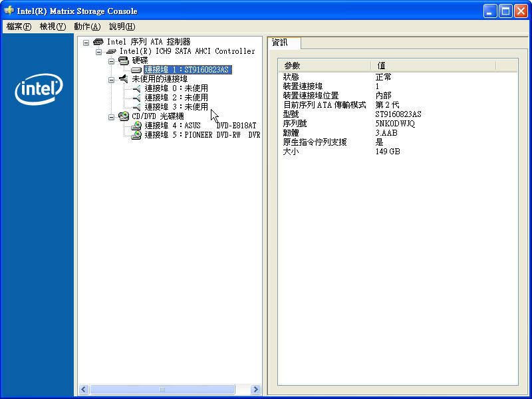Select tree item 連接埠 2：未使用
Screen dimensions: 532x399
(176, 98)
